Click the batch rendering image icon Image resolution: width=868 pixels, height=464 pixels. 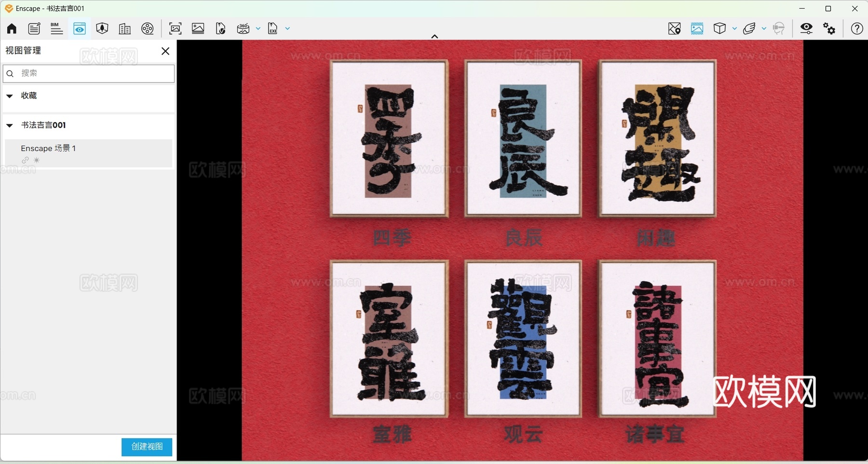(198, 28)
